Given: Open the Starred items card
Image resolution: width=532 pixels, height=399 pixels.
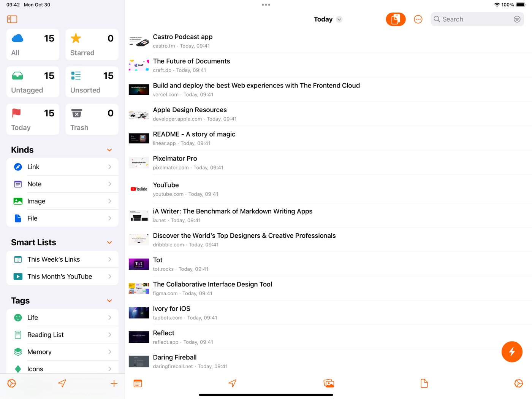Looking at the screenshot, I should pos(92,45).
